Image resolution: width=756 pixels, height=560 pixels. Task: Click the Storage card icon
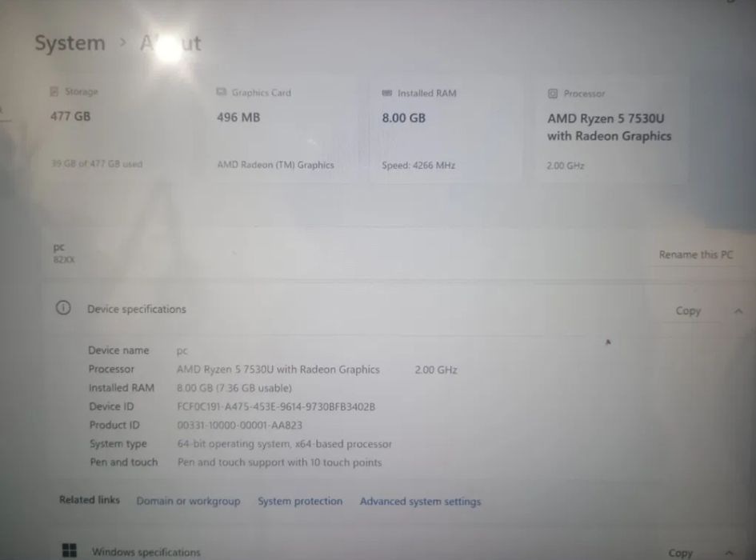[x=54, y=91]
